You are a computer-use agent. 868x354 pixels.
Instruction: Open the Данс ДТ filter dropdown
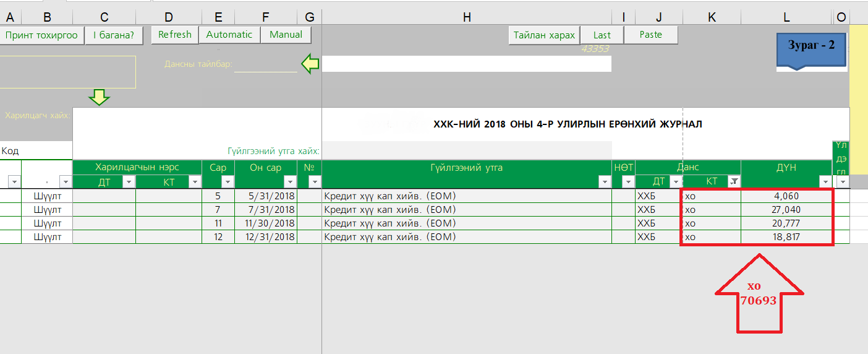point(676,181)
